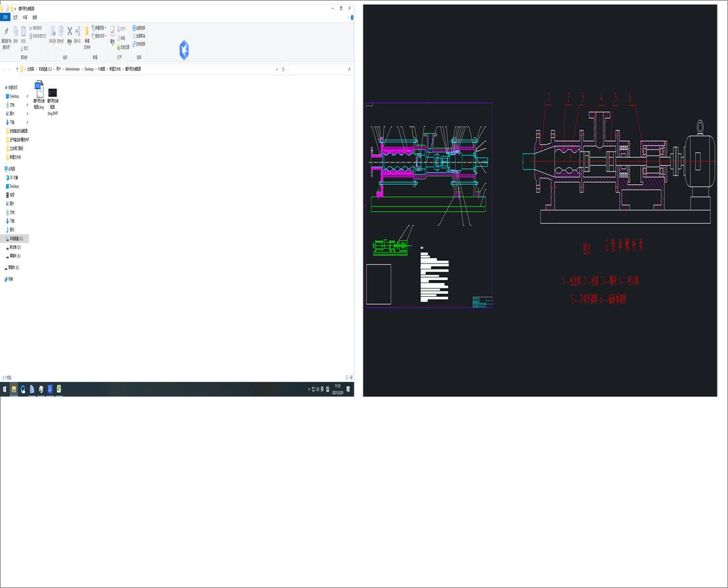Select Videos under This PC
Viewport: 728px width, 588px height.
10,195
